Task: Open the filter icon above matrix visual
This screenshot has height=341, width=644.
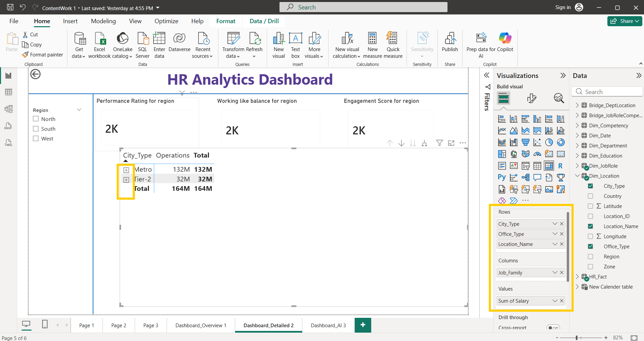Action: (439, 143)
